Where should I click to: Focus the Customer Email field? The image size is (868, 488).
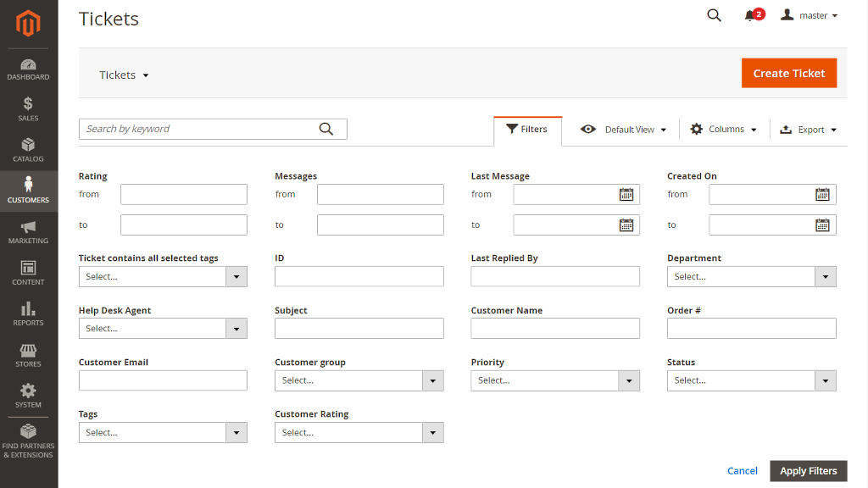[x=163, y=380]
